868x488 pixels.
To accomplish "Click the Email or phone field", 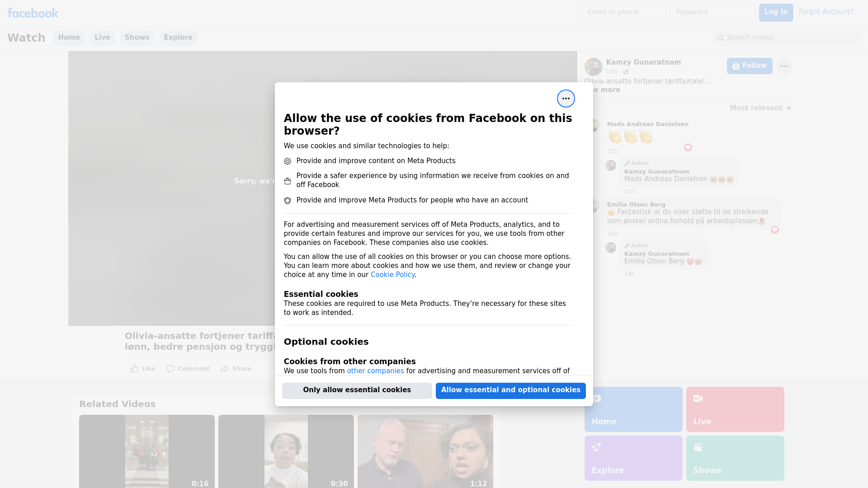I will (624, 13).
